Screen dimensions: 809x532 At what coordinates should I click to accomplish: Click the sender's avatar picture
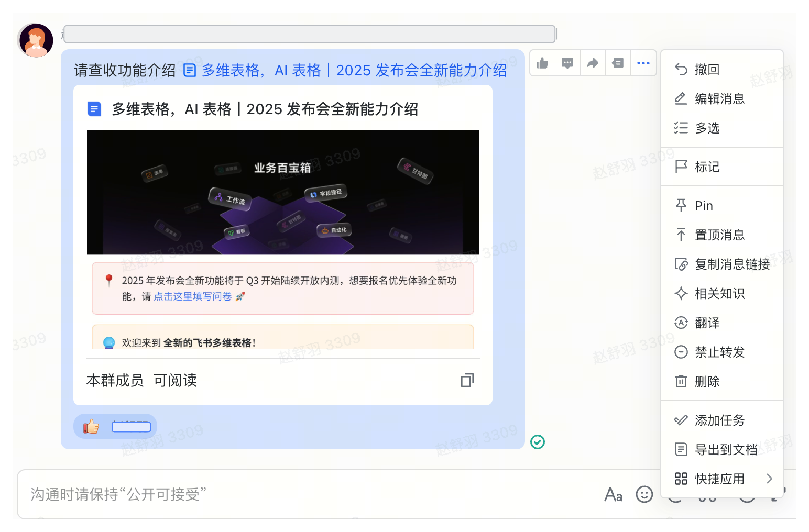point(36,40)
